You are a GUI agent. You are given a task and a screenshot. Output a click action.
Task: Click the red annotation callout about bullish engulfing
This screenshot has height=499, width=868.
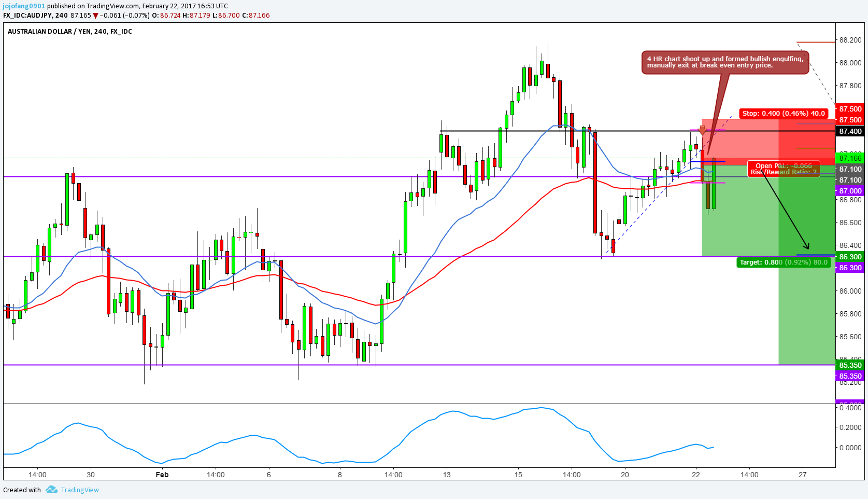725,62
